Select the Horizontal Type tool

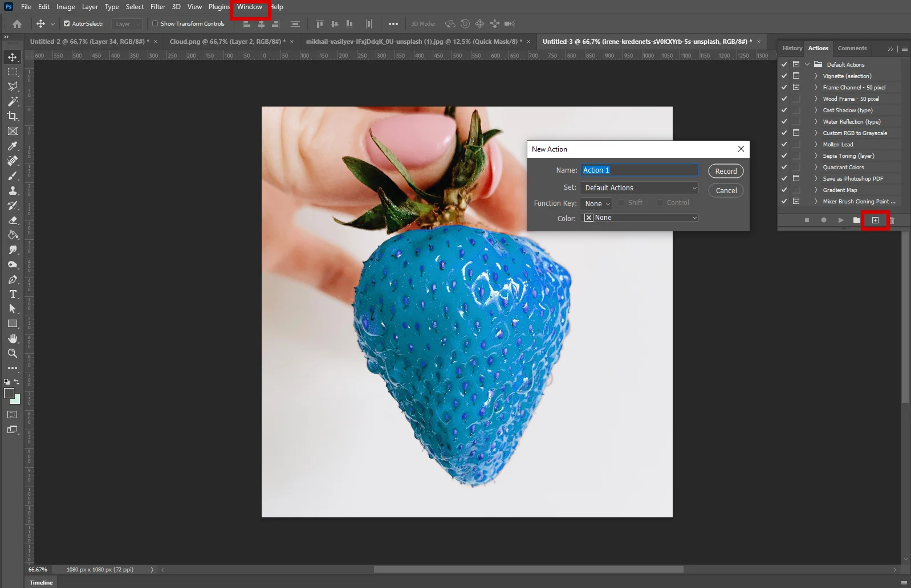(13, 294)
